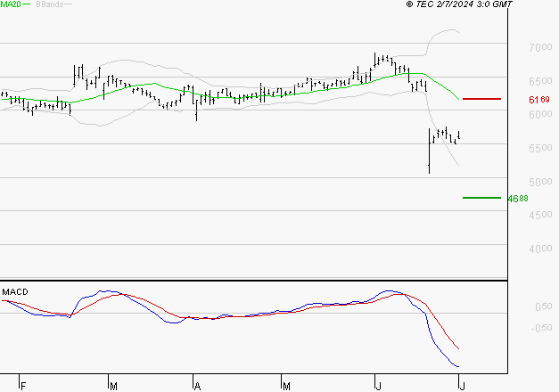
Task: Click the long gap-down price bar near 5500
Action: click(429, 151)
